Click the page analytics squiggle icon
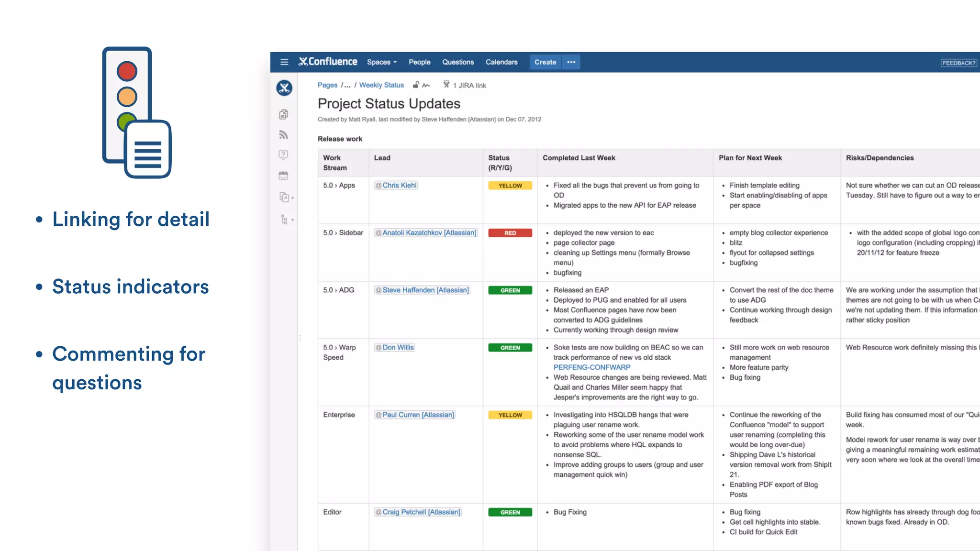 [426, 85]
